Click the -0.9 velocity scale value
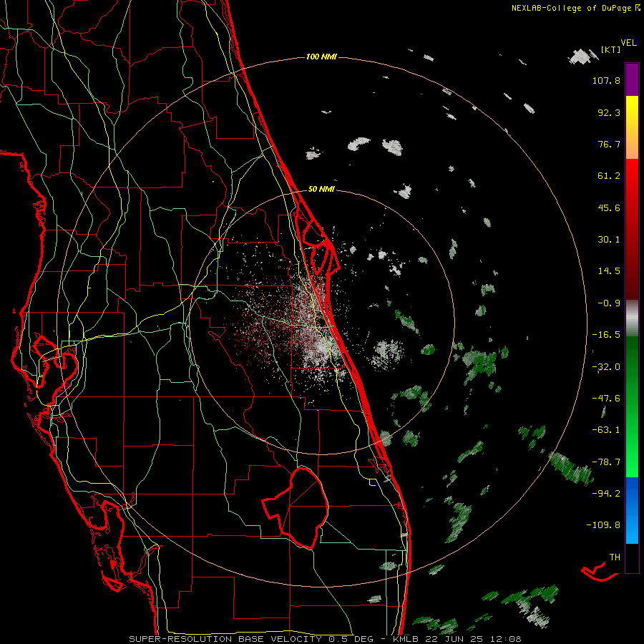The width and height of the screenshot is (644, 644). pos(609,303)
